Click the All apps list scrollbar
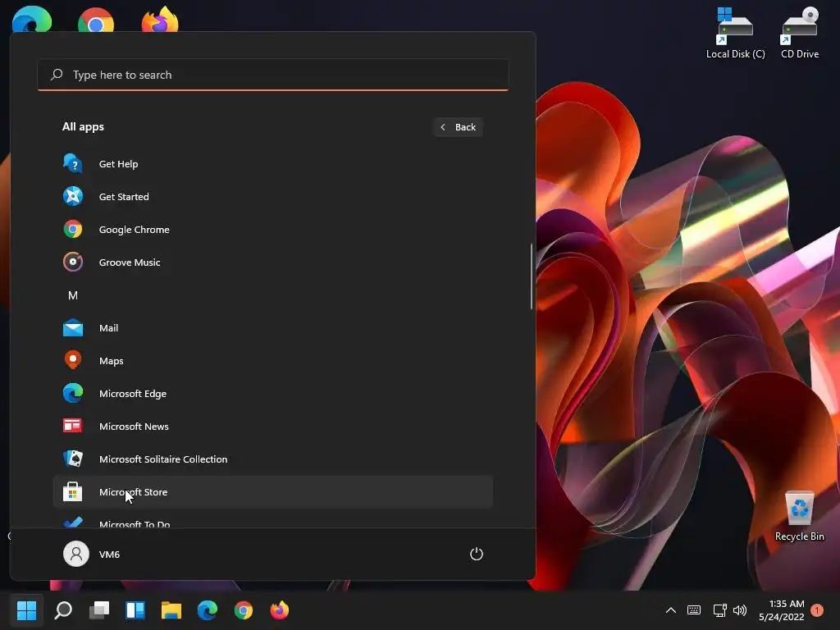This screenshot has height=630, width=840. click(x=532, y=276)
